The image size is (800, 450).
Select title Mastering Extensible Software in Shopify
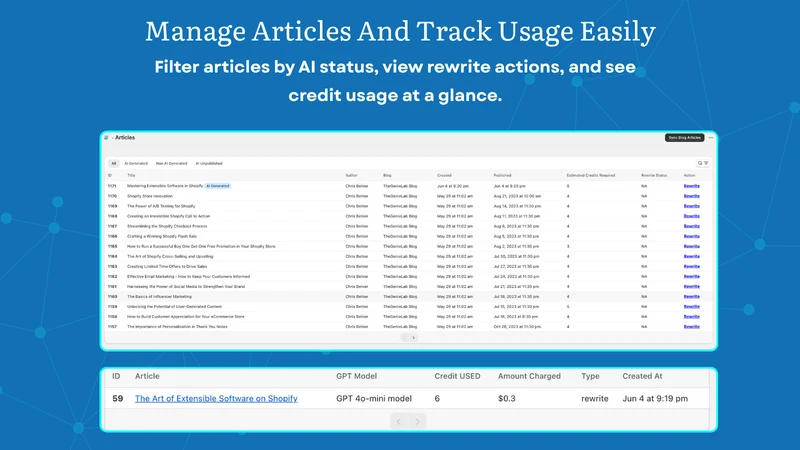[x=165, y=186]
